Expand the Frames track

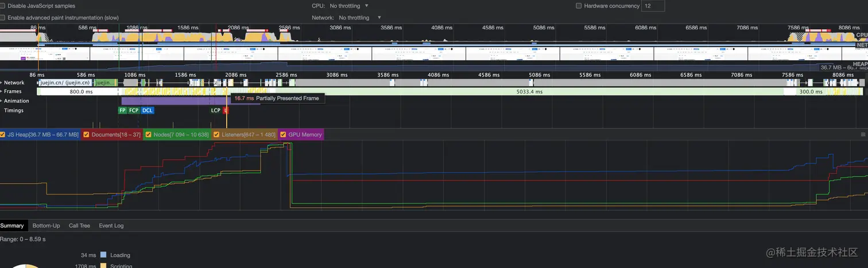(2, 92)
